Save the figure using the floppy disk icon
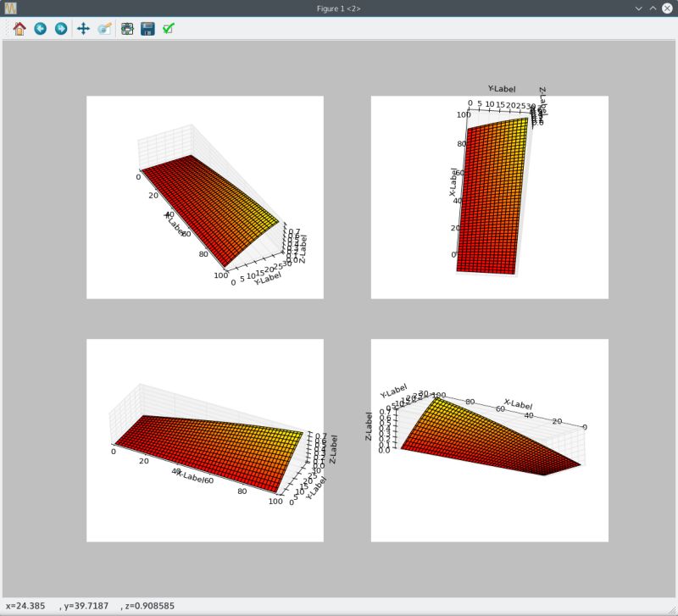 (x=147, y=28)
